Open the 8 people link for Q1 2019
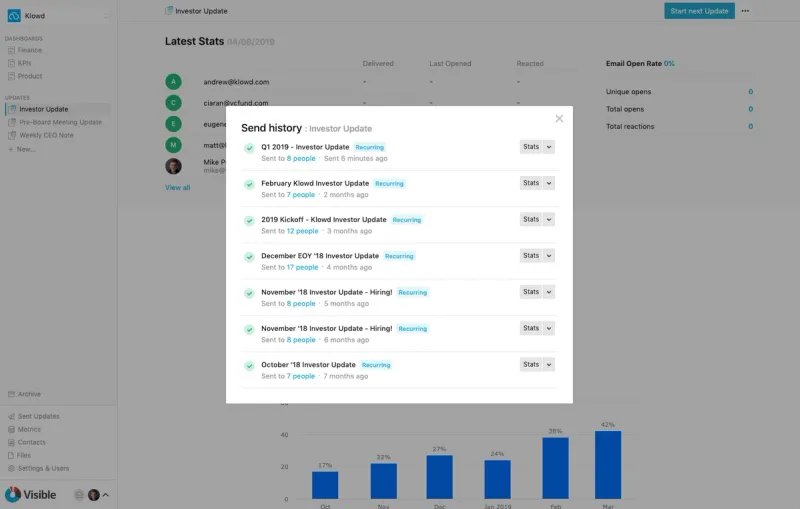800x509 pixels. click(301, 159)
